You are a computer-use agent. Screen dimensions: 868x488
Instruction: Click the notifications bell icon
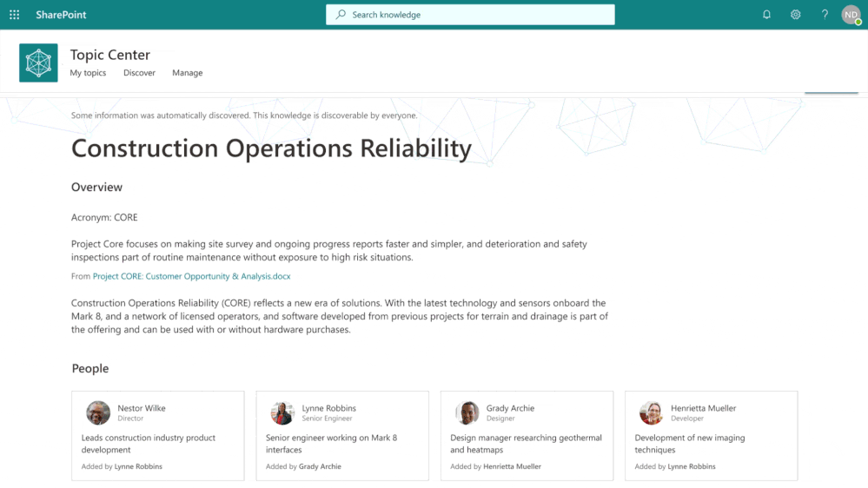coord(766,15)
